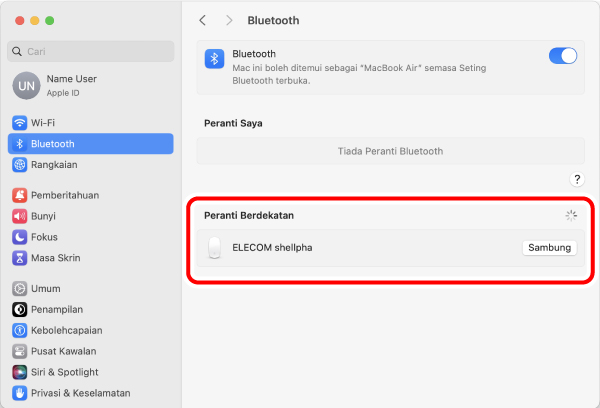
Task: Open Pemberitahuan bell icon
Action: 20,195
